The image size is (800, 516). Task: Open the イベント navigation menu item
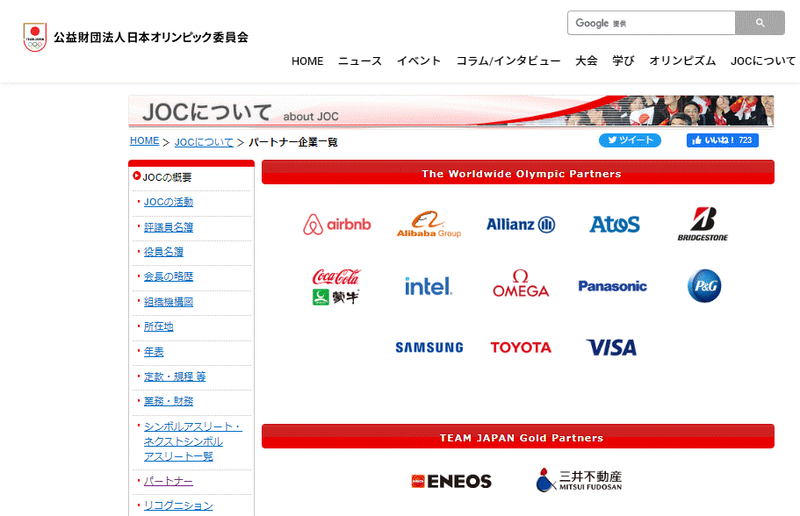(x=418, y=61)
